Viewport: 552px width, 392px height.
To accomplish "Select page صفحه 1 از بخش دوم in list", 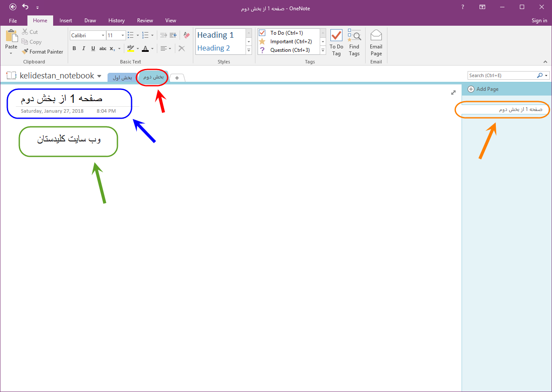I will pos(505,110).
